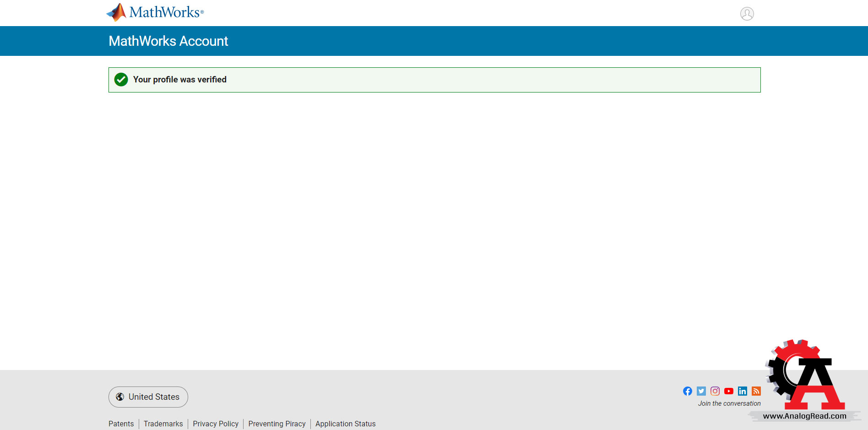Open the user profile avatar icon
This screenshot has width=868, height=430.
[x=747, y=14]
